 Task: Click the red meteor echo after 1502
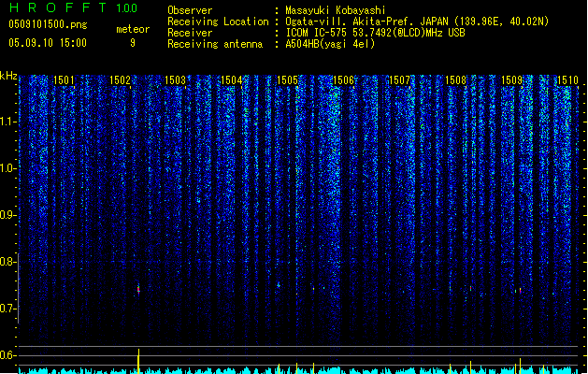138,289
